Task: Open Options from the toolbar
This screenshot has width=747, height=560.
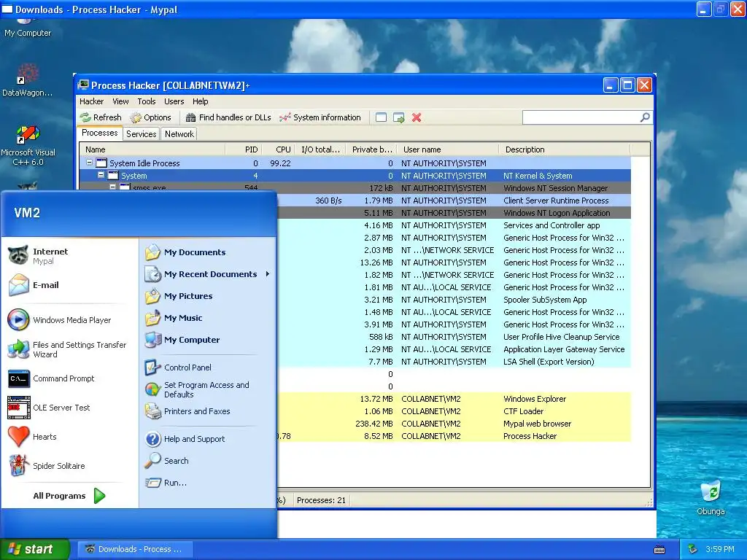Action: click(x=150, y=117)
